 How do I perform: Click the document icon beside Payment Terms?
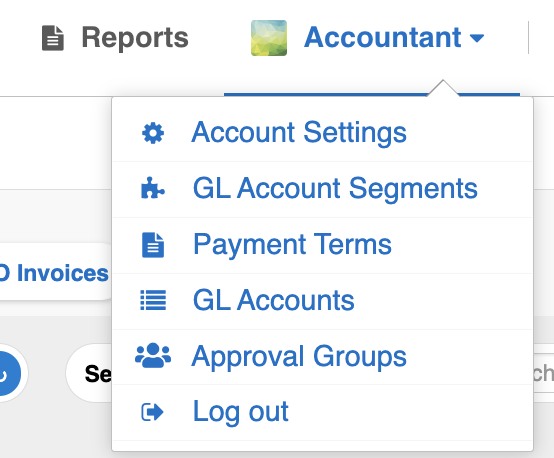153,245
